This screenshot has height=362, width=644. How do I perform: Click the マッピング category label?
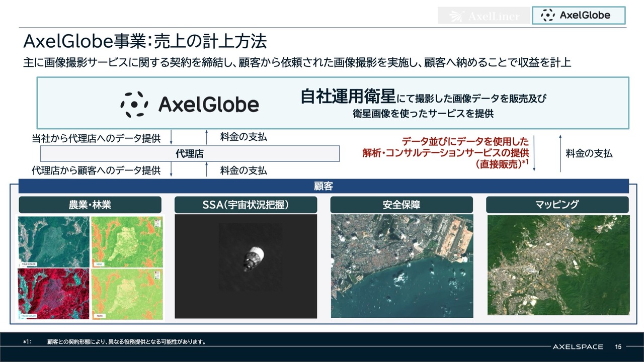(x=557, y=205)
